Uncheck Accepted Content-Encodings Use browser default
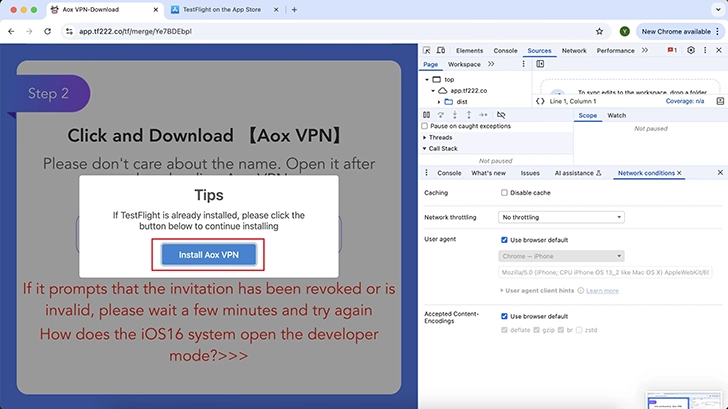The width and height of the screenshot is (728, 409). tap(504, 316)
